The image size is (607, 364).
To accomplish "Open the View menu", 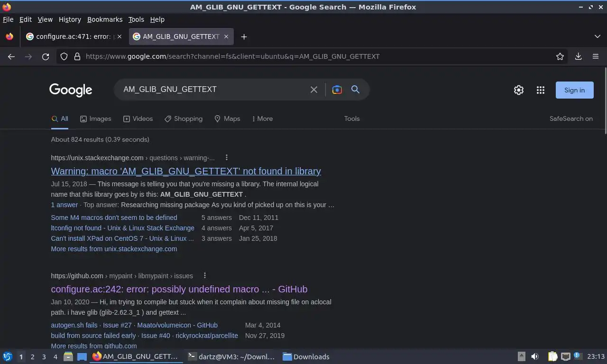I will point(45,19).
